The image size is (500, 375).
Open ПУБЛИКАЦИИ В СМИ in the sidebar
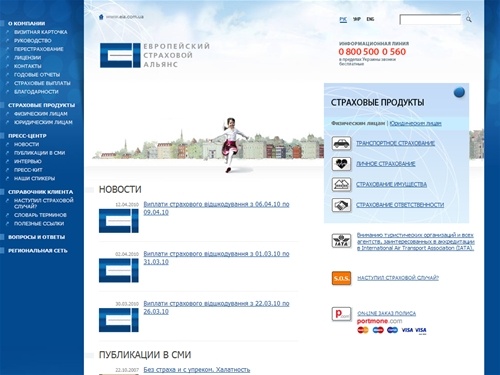point(40,153)
